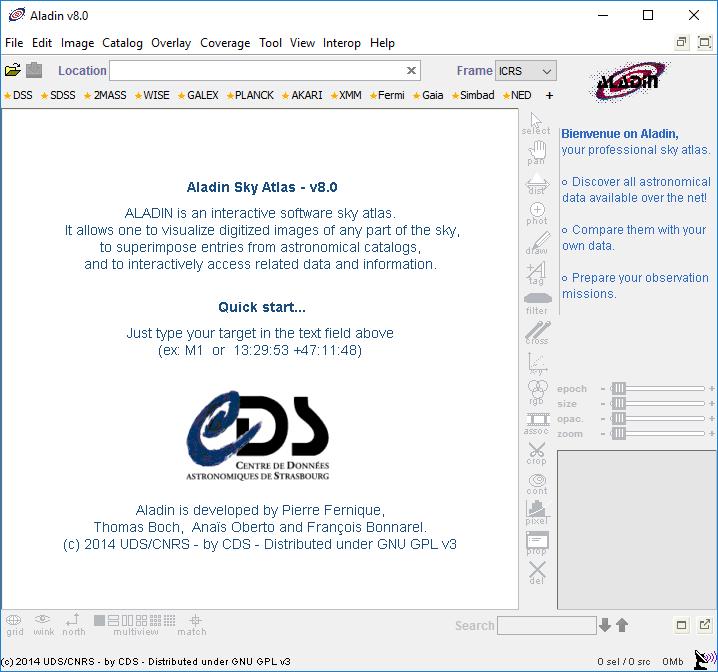The height and width of the screenshot is (672, 718).
Task: Query the NED bookmark
Action: (517, 95)
